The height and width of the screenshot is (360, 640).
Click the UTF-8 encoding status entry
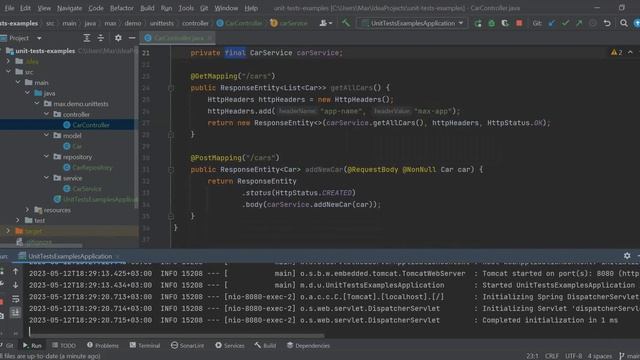(573, 356)
